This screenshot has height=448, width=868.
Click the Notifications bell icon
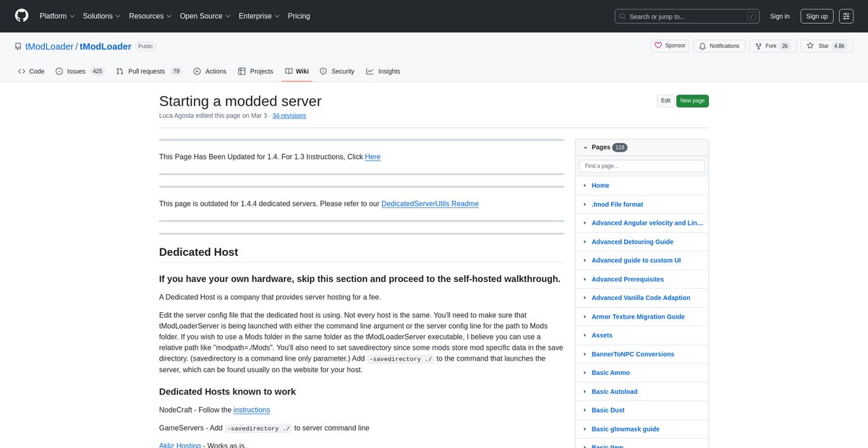[701, 46]
